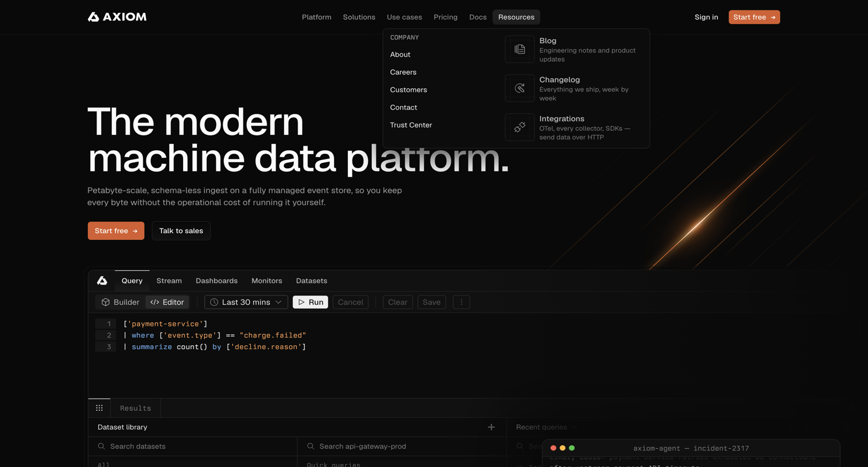Click the Run button
Viewport: 868px width, 467px height.
pyautogui.click(x=311, y=302)
